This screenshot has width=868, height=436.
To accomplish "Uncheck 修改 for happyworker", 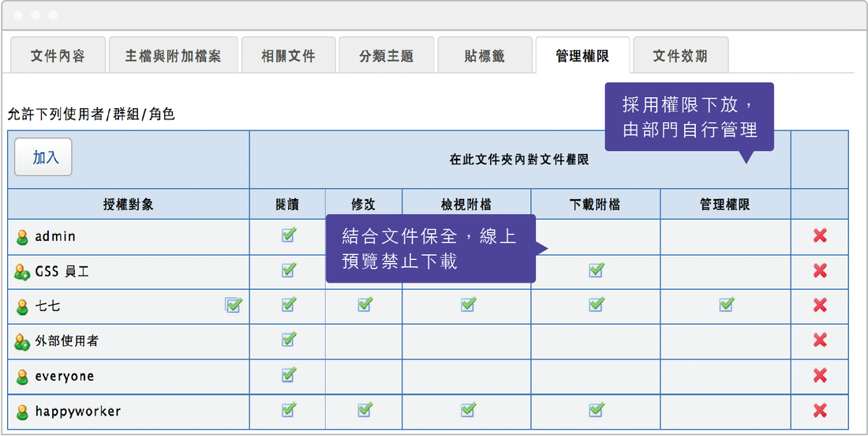I will coord(365,410).
